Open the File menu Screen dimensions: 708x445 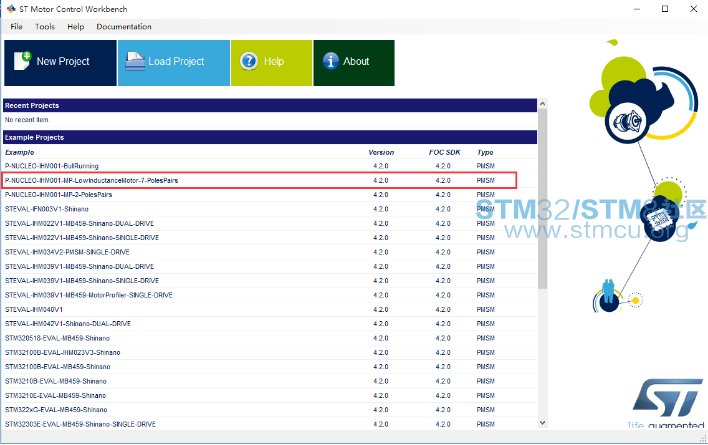(16, 26)
